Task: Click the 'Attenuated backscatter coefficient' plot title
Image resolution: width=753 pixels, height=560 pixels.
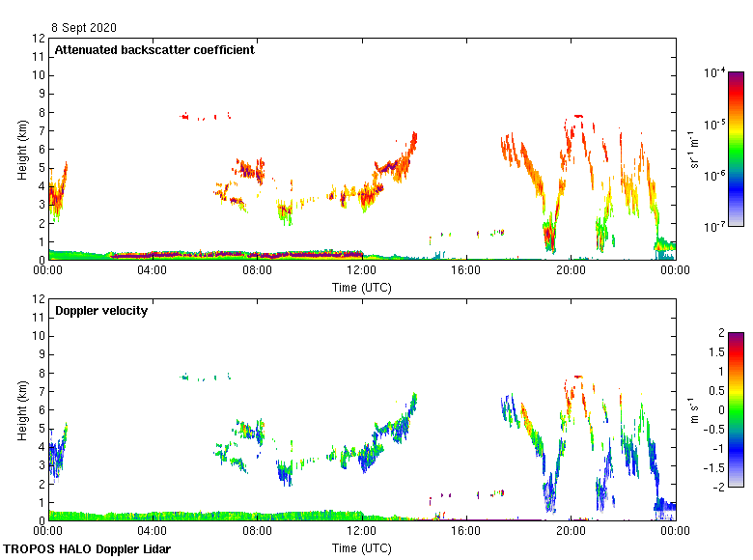Action: [154, 50]
